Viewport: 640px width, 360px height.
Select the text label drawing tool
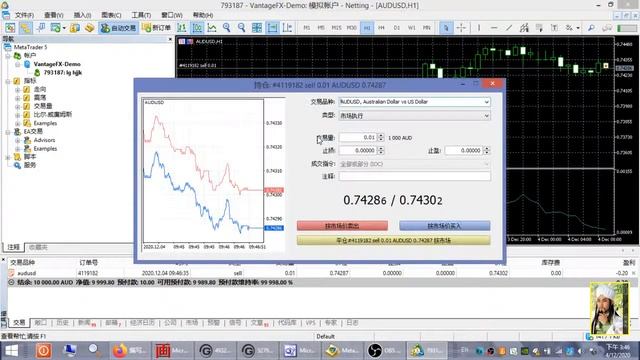(554, 28)
